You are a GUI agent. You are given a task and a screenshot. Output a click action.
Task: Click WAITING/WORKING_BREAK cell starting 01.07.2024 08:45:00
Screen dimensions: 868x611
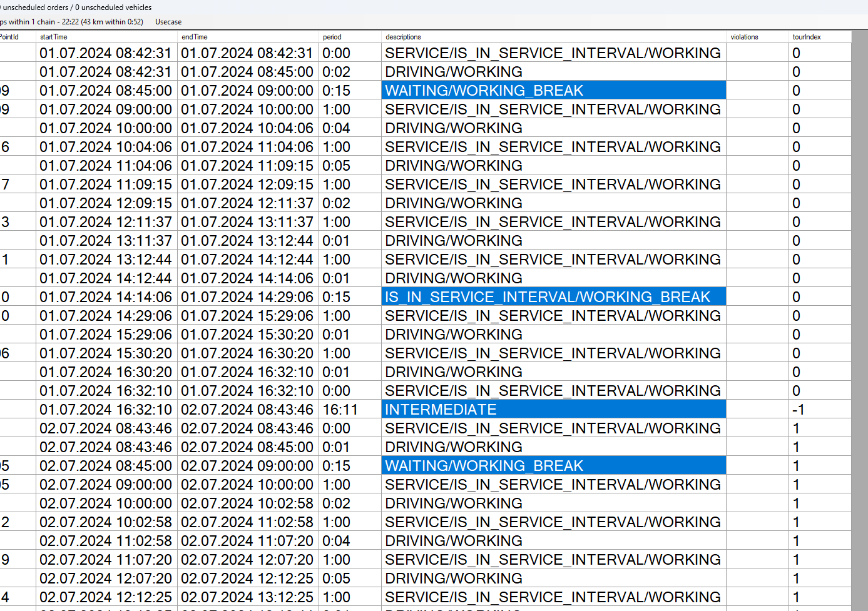(553, 91)
